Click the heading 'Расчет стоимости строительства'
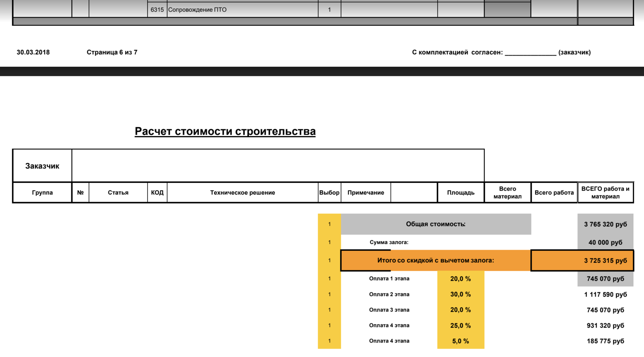 (225, 131)
